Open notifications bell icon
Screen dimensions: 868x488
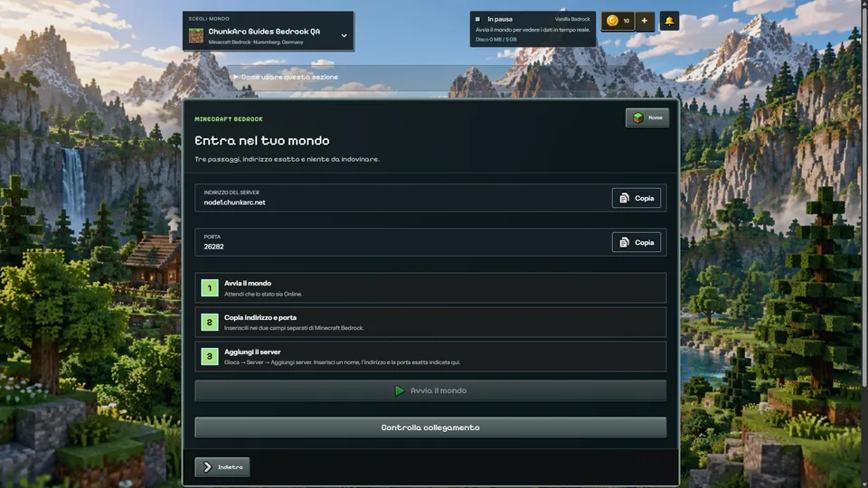click(x=669, y=21)
